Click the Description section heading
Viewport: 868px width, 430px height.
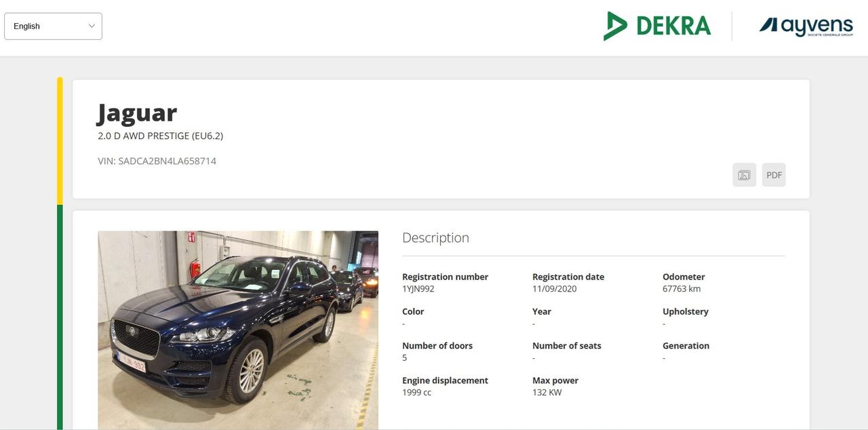click(435, 238)
